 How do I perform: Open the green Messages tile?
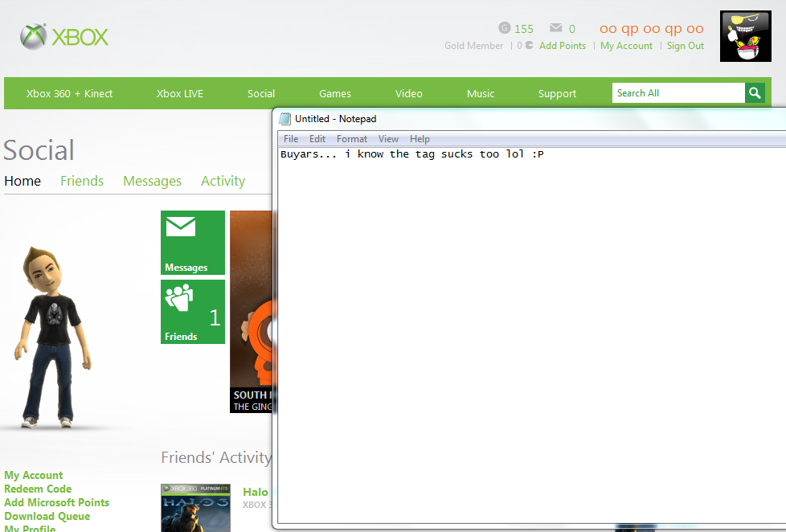(193, 243)
